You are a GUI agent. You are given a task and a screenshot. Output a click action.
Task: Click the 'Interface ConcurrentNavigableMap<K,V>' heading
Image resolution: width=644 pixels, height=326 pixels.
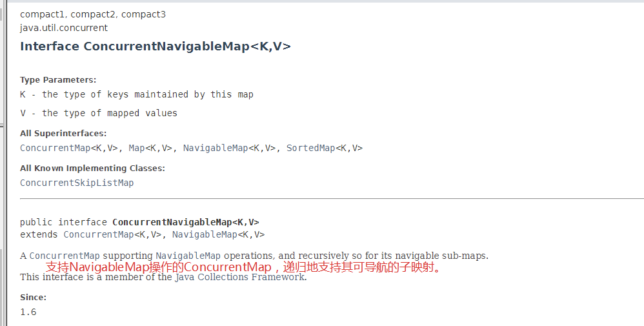pyautogui.click(x=156, y=46)
